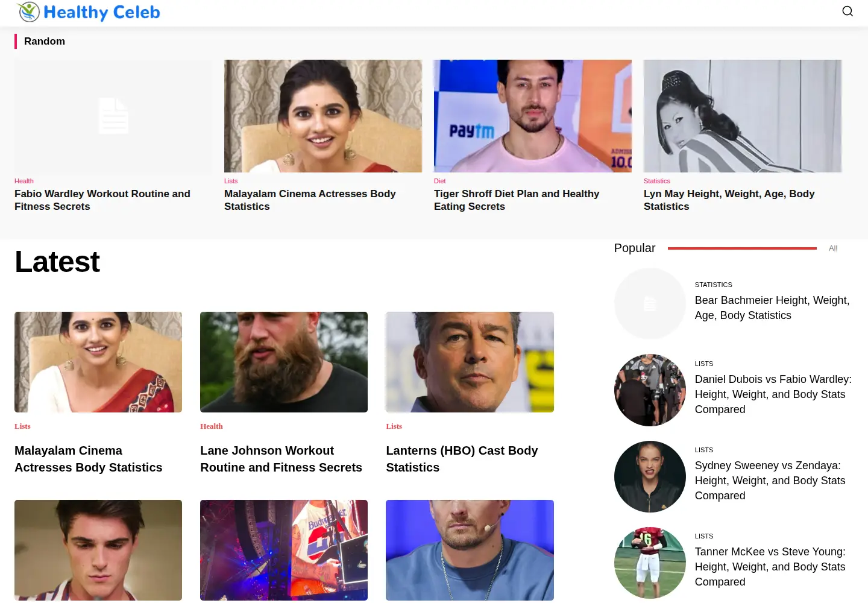Open Lanterns (HBO) Cast Body Statistics
This screenshot has width=868, height=603.
[462, 459]
